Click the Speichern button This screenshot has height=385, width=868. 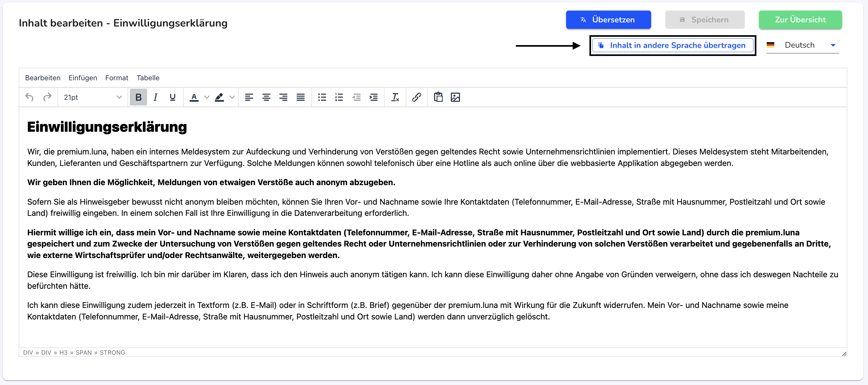tap(705, 20)
